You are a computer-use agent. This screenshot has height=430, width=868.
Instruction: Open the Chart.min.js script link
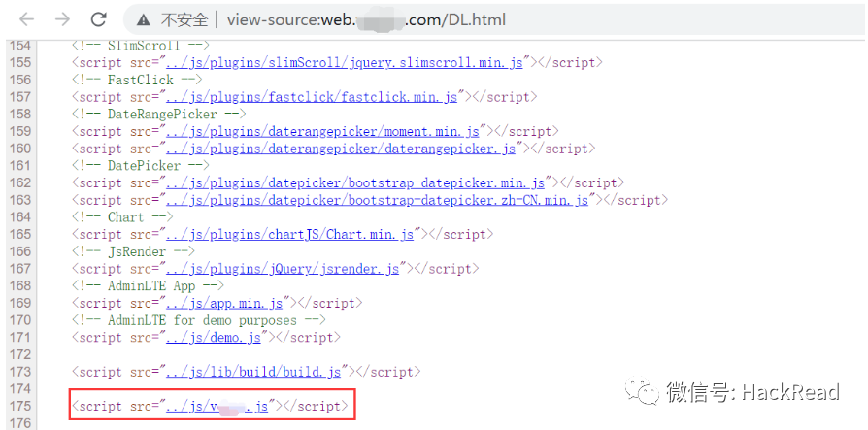pos(290,234)
